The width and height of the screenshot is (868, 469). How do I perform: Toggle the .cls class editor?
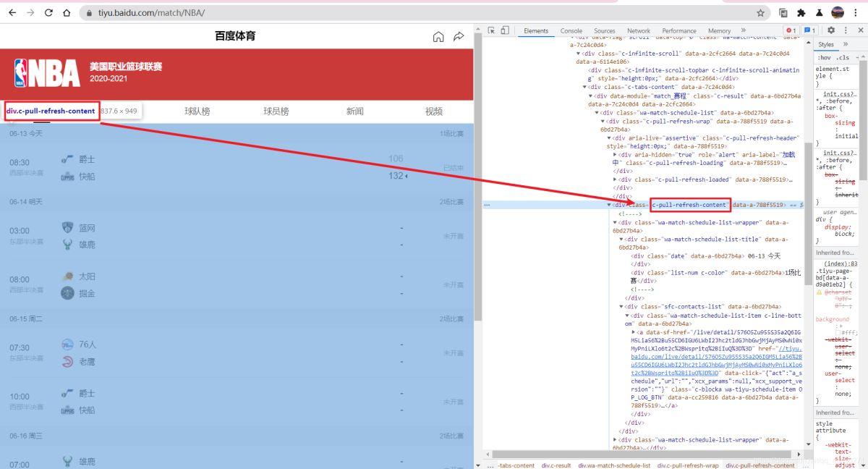point(843,57)
